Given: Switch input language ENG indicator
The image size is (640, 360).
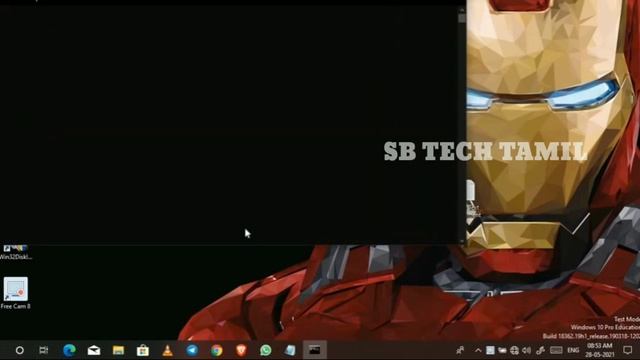Looking at the screenshot, I should pyautogui.click(x=573, y=350).
